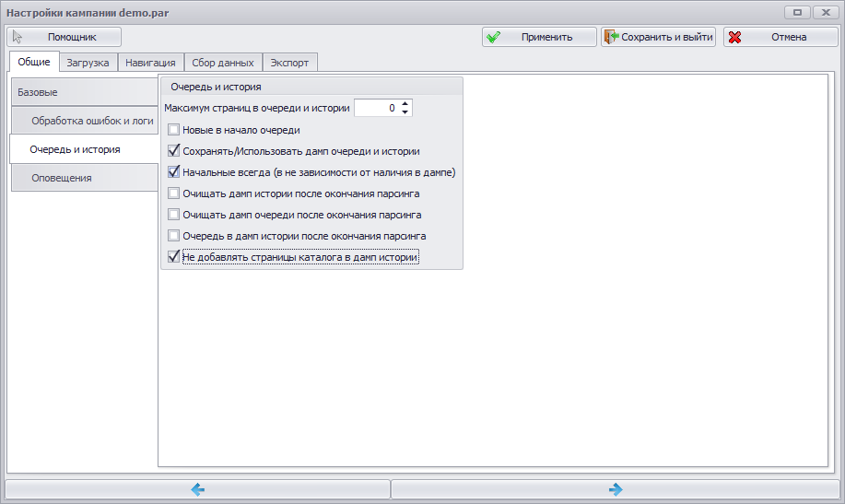
Task: Uncheck Не добавлять страницы каталога в дамп
Action: [173, 257]
